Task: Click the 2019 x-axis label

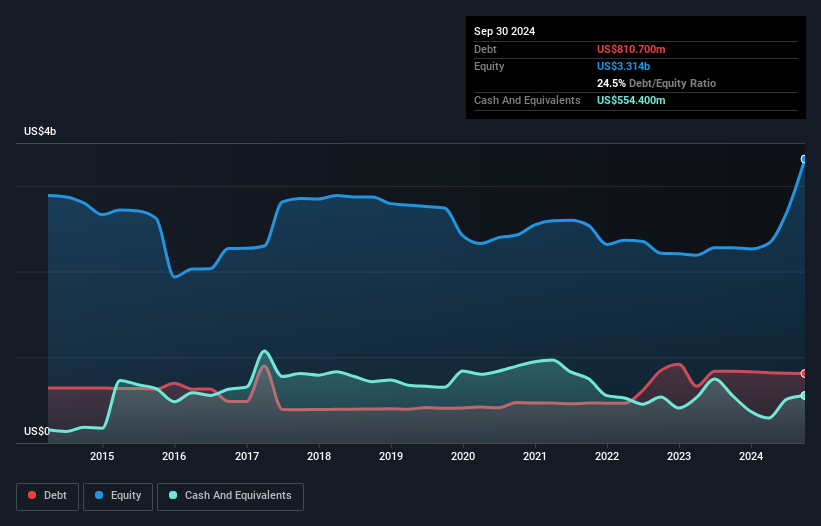Action: 391,456
